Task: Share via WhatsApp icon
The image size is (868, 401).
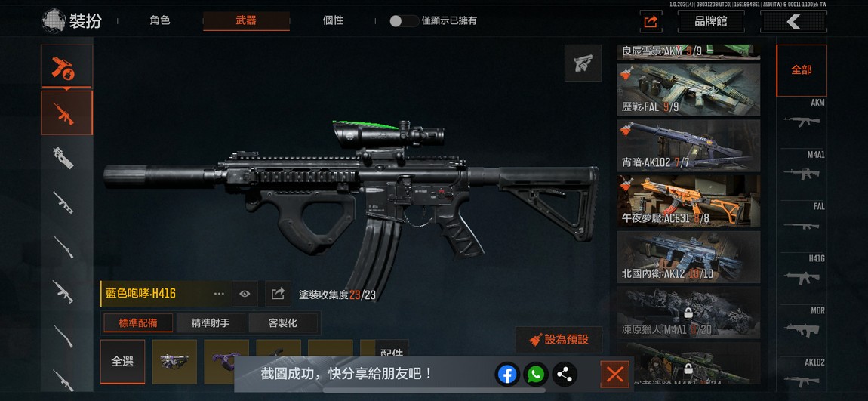Action: point(535,375)
